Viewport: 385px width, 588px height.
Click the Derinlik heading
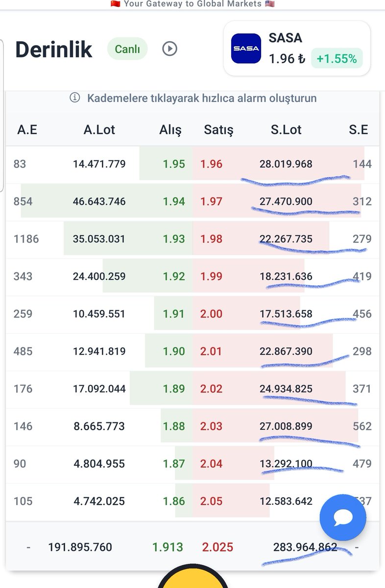(x=54, y=49)
